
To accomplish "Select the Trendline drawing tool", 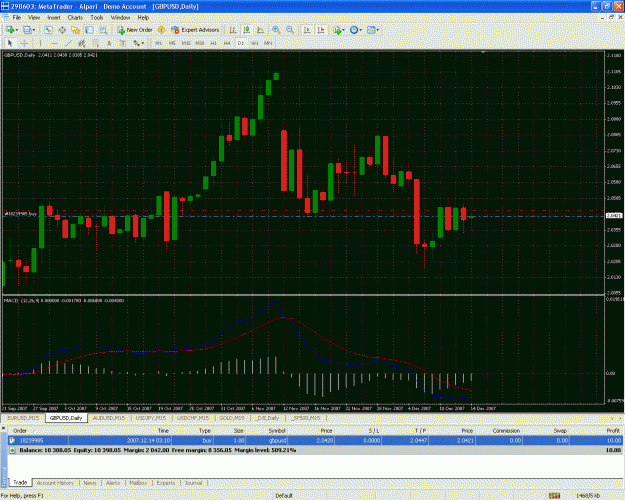I will click(x=68, y=43).
